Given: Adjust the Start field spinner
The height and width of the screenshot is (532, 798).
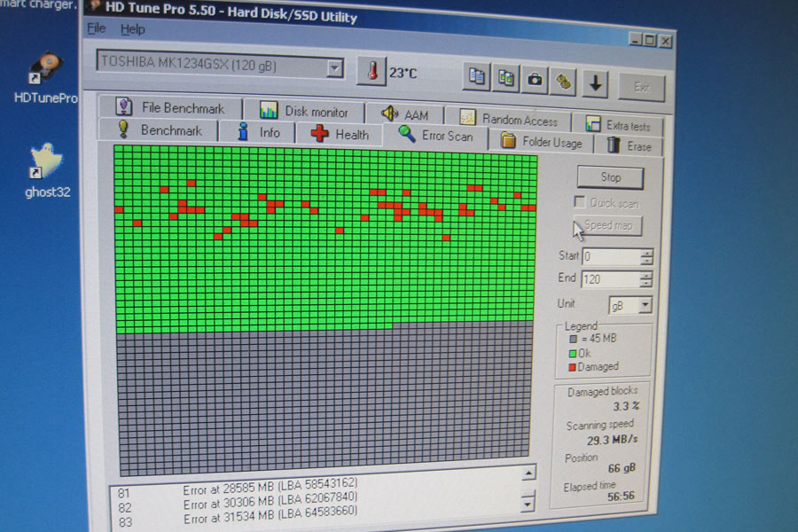Looking at the screenshot, I should pyautogui.click(x=646, y=257).
